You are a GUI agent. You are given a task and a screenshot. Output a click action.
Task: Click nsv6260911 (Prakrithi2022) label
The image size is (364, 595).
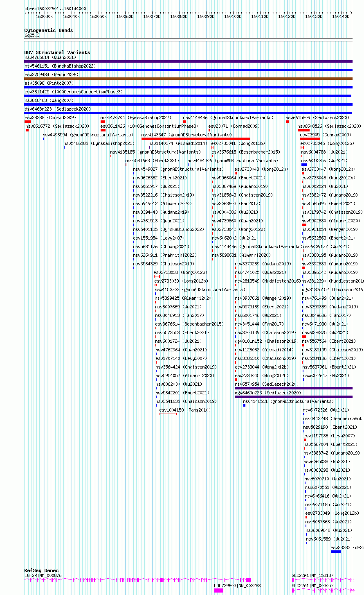click(165, 255)
